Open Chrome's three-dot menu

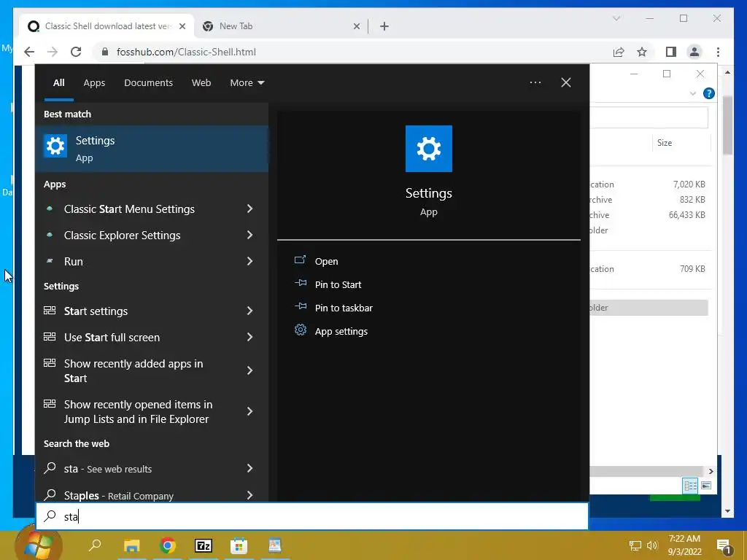click(718, 52)
